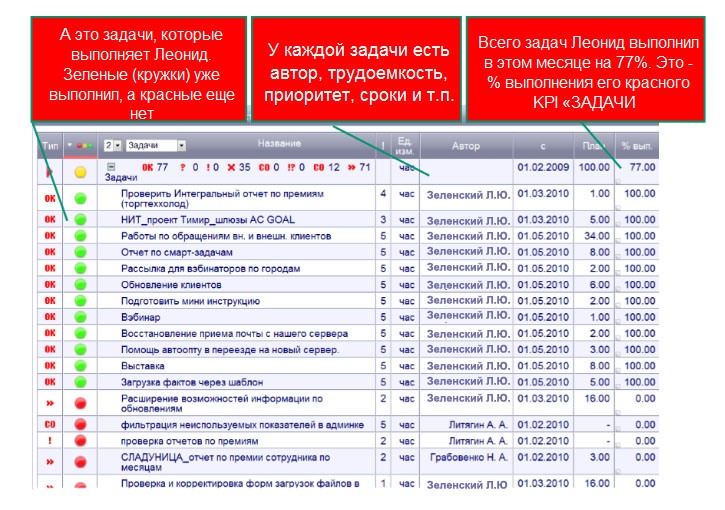725x510 pixels.
Task: Click plan value 6.00 in the Обновление клиентов row
Action: (x=600, y=285)
